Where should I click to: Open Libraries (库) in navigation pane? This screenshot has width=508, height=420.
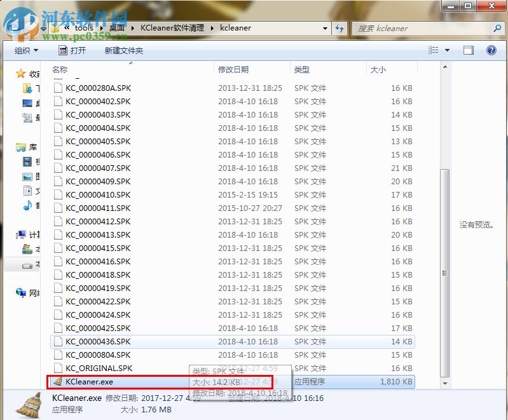(x=21, y=147)
